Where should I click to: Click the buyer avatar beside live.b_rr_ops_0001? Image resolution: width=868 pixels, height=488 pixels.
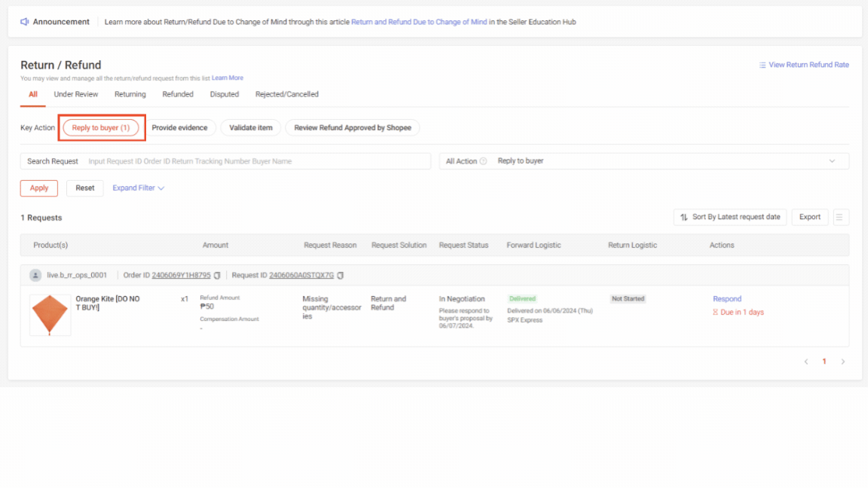[36, 275]
